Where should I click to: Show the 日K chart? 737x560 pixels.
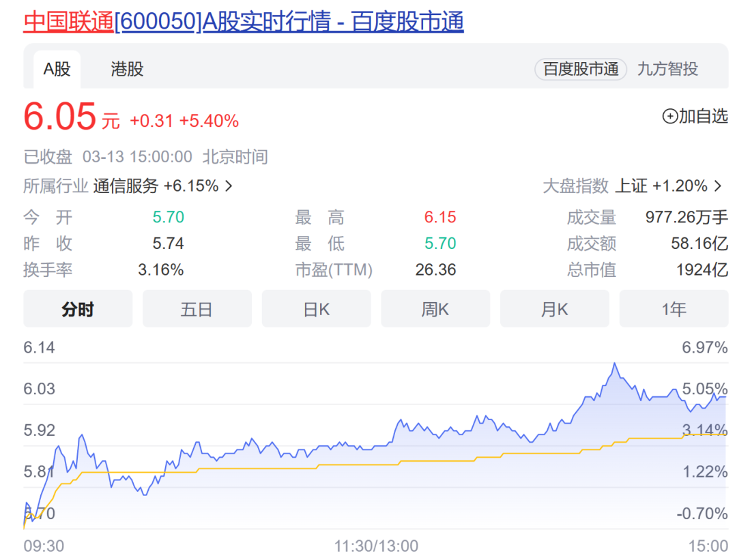click(x=317, y=309)
